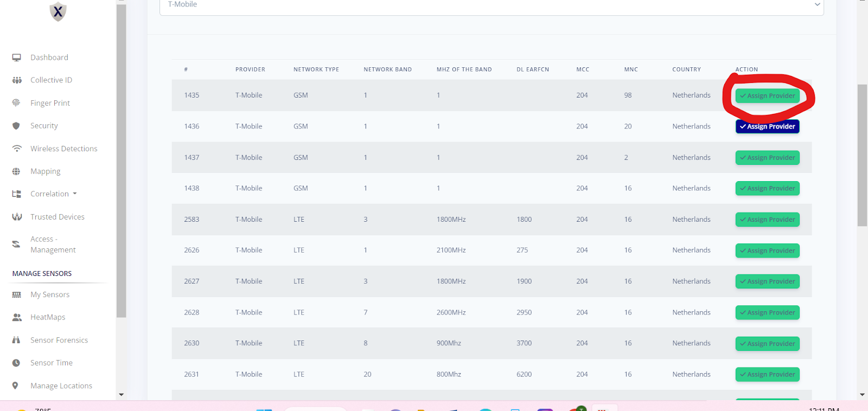Click the Access Management icon
868x411 pixels.
click(16, 244)
